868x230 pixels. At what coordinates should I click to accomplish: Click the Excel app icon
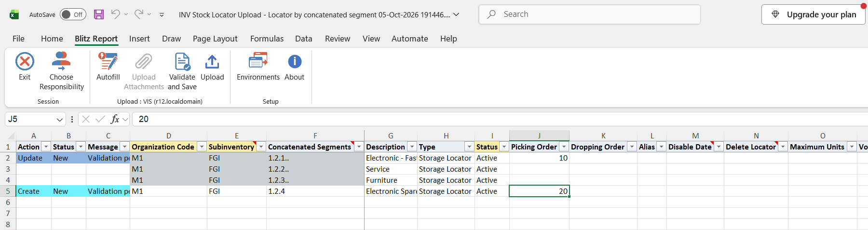(14, 14)
